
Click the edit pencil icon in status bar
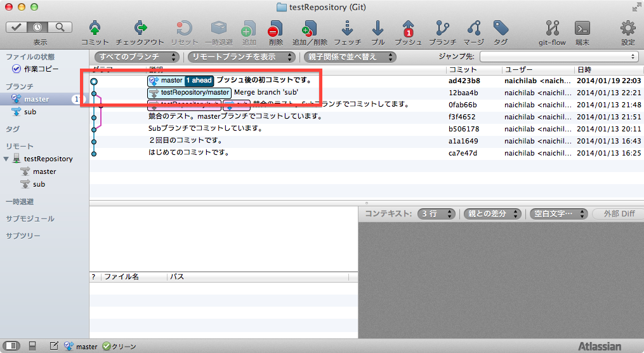(x=54, y=346)
